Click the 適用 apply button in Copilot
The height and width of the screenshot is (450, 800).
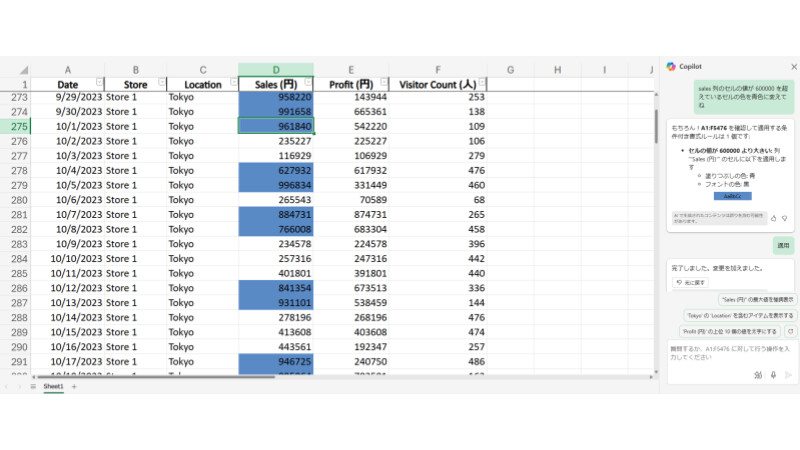(x=783, y=245)
